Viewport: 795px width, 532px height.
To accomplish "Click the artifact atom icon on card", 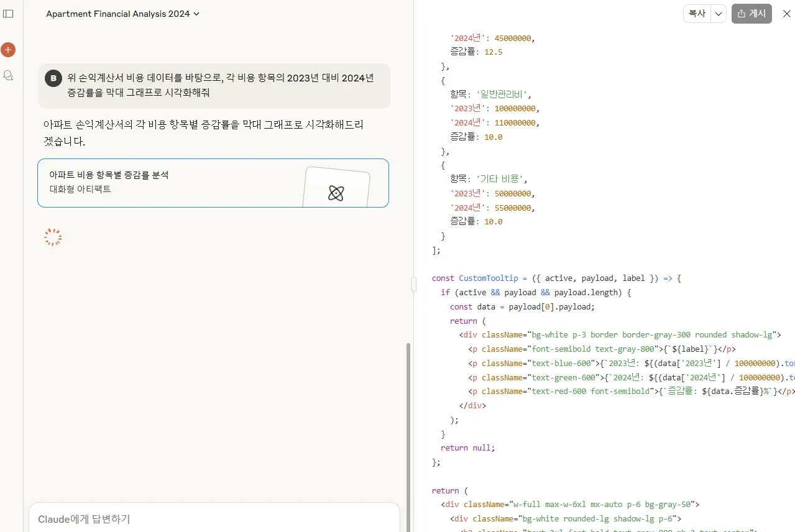I will click(336, 193).
